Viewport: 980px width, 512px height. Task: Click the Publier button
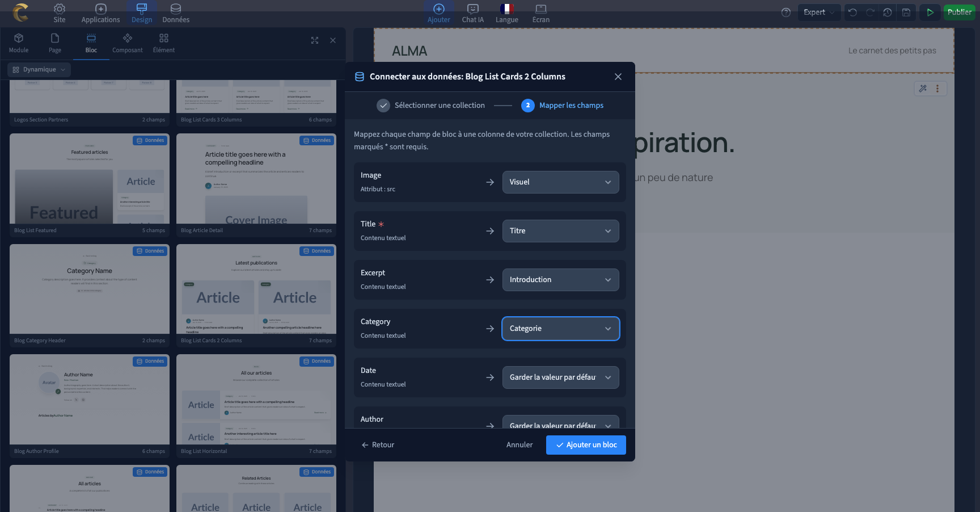point(959,12)
